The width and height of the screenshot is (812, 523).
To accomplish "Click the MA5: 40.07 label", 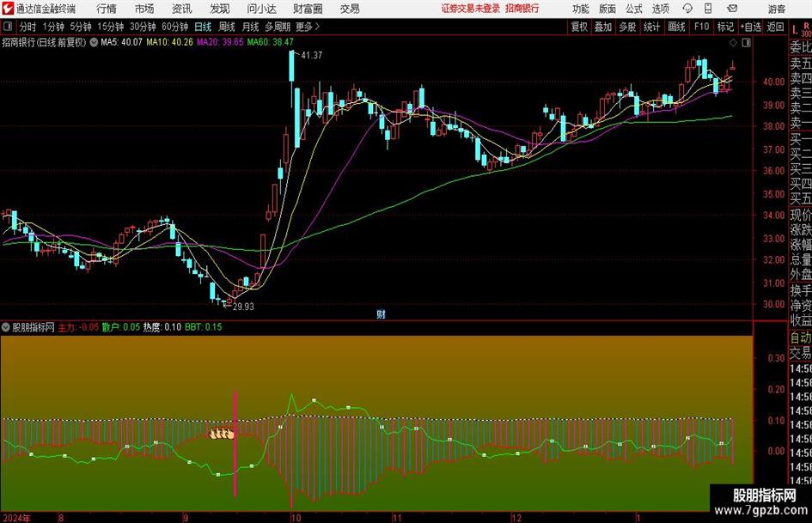I will [121, 42].
